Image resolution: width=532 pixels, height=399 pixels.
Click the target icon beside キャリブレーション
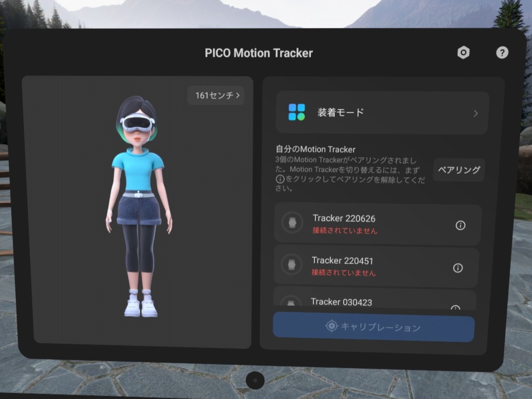click(331, 326)
